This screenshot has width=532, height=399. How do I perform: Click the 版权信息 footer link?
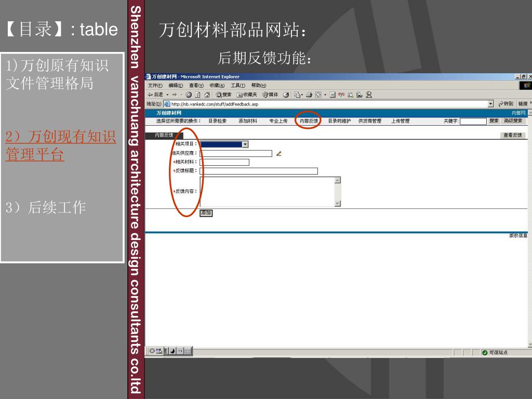pyautogui.click(x=518, y=235)
